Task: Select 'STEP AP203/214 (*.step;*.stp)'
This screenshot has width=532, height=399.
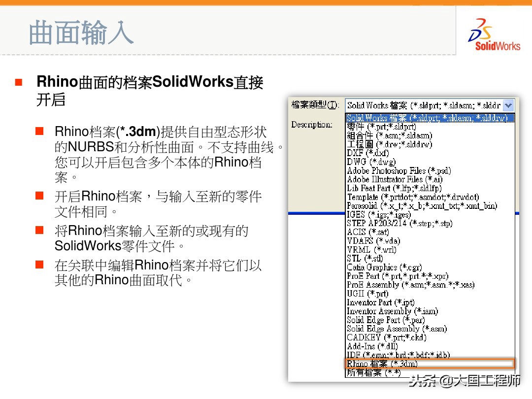Action: click(430, 223)
